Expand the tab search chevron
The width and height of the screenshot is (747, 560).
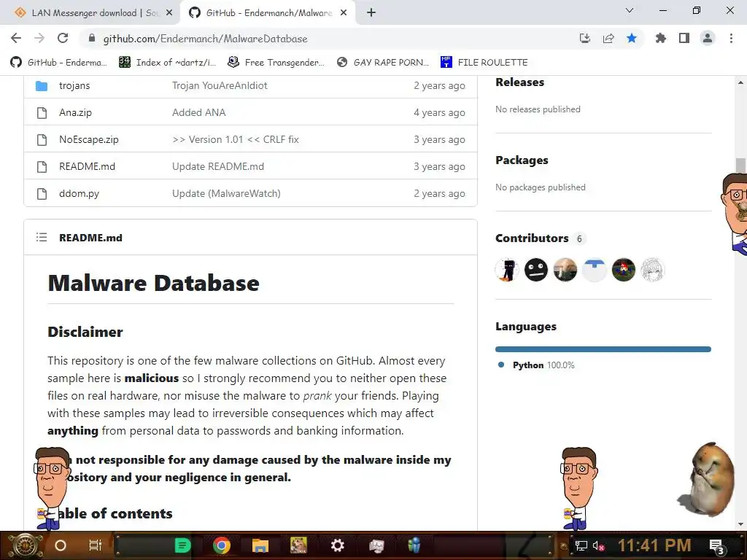click(x=630, y=10)
